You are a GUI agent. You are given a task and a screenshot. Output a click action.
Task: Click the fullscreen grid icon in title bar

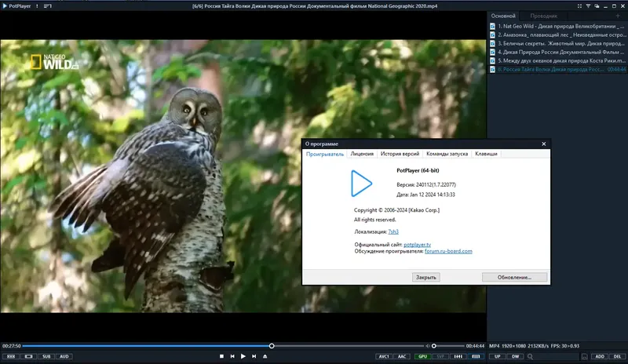(x=579, y=6)
